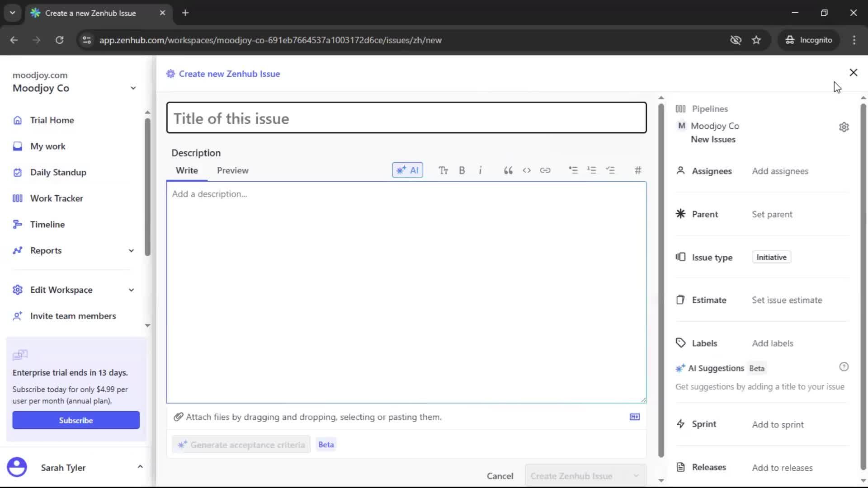This screenshot has width=868, height=488.
Task: Apply a numbered list to the description
Action: pyautogui.click(x=592, y=170)
